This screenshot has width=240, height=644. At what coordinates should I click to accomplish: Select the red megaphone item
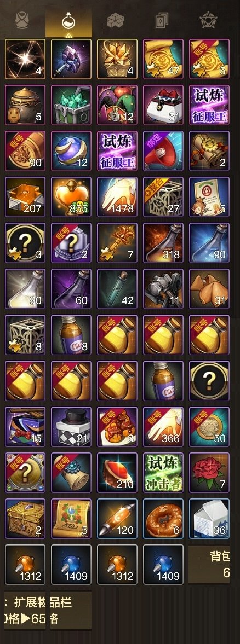pos(163,150)
